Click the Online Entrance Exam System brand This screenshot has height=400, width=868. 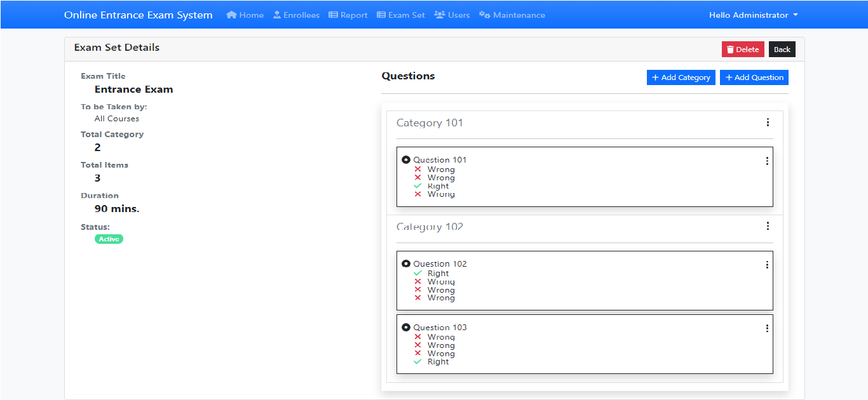tap(139, 15)
